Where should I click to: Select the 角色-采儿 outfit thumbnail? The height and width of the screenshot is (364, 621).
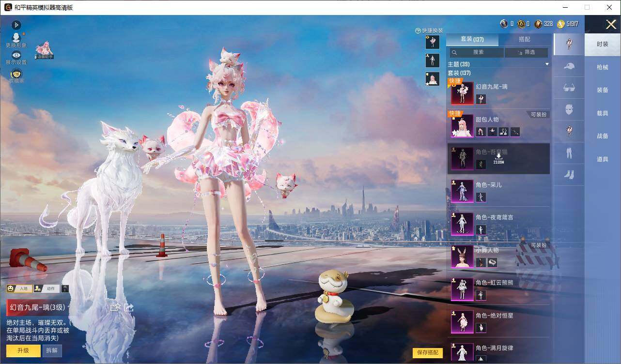(x=462, y=191)
